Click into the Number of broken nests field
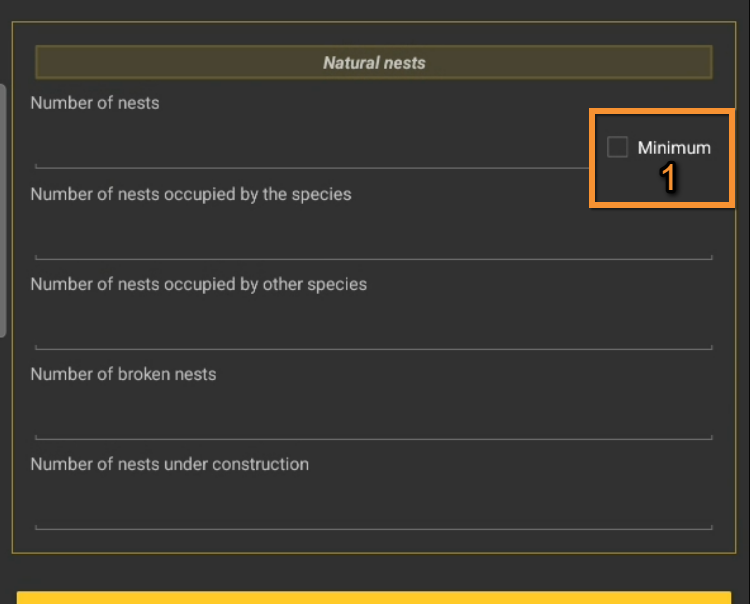 (x=372, y=418)
